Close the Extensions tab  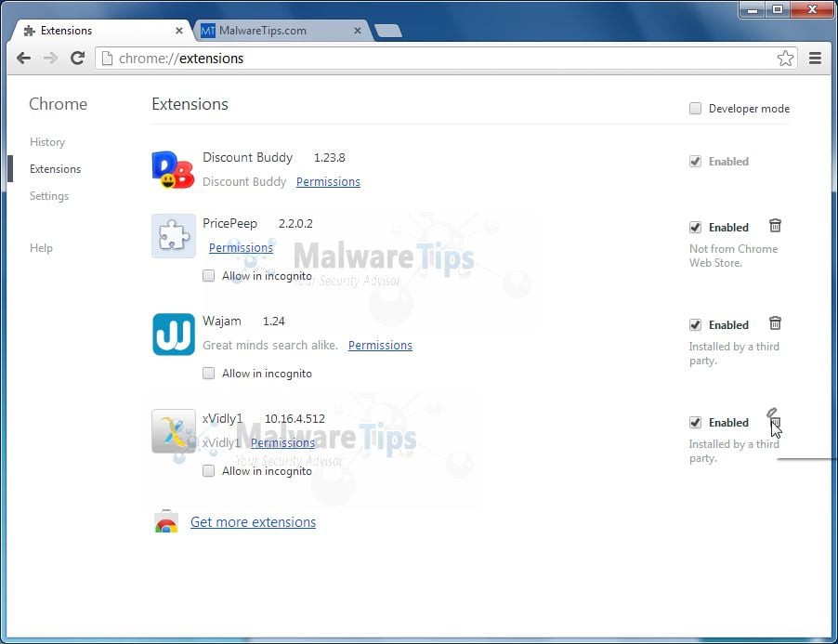pyautogui.click(x=179, y=31)
